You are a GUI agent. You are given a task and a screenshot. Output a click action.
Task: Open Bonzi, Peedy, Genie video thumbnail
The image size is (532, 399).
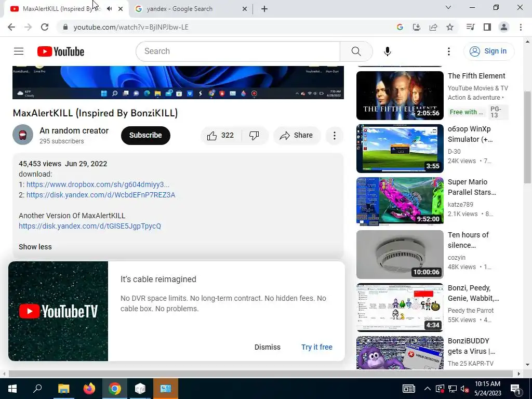(x=400, y=308)
